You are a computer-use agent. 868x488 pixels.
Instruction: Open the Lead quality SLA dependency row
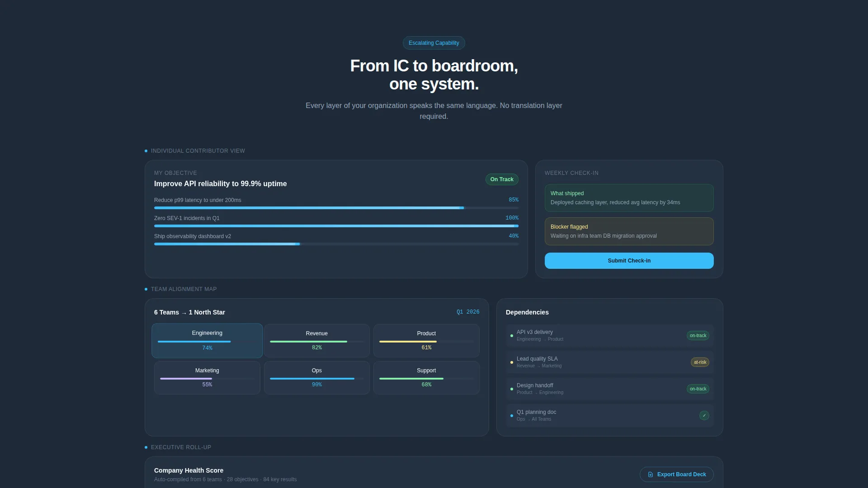click(610, 362)
